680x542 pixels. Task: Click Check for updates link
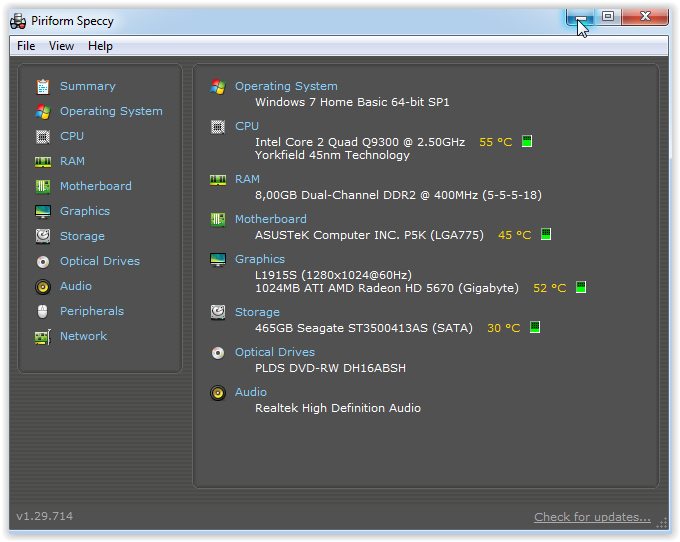click(592, 517)
